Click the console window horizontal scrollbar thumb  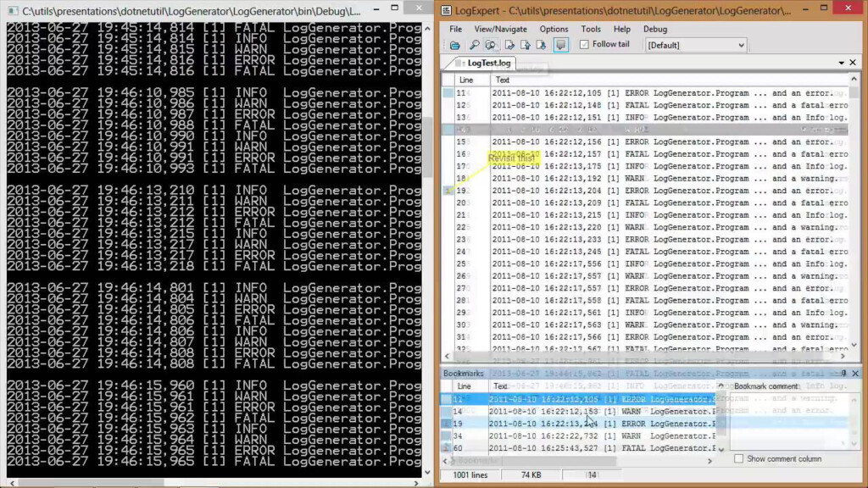pos(90,483)
